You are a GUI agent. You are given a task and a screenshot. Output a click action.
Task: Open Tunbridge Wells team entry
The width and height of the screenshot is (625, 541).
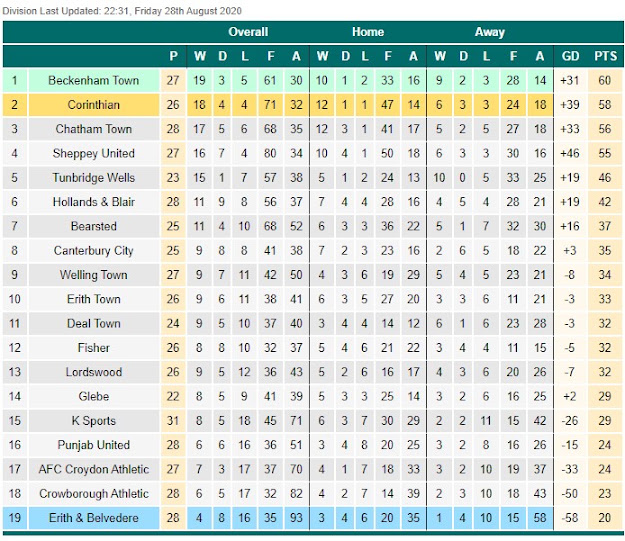pos(94,178)
